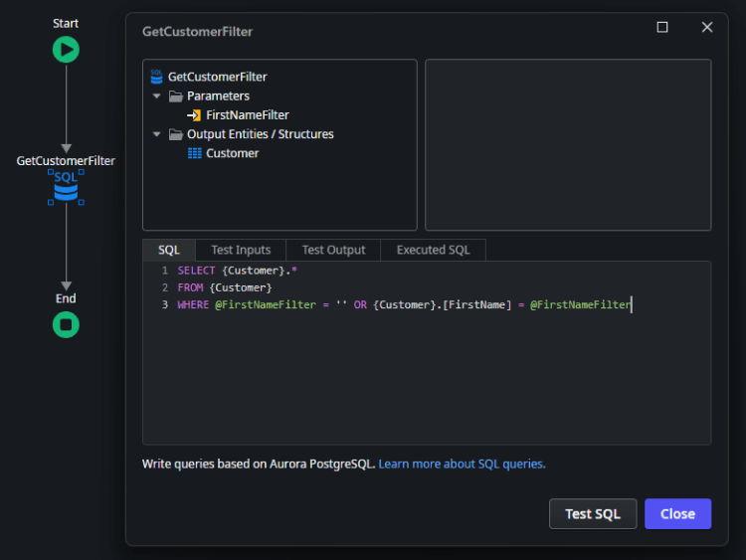The image size is (746, 560).
Task: Select the GetCustomerFilter SQL node icon
Action: coord(66,187)
